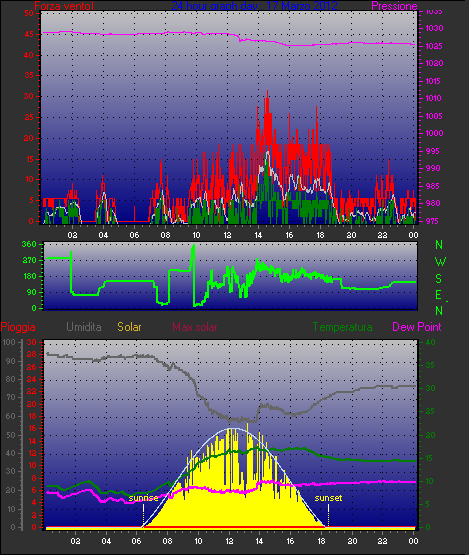Click the red "45" wind speed axis value
This screenshot has width=469, height=555.
point(29,34)
